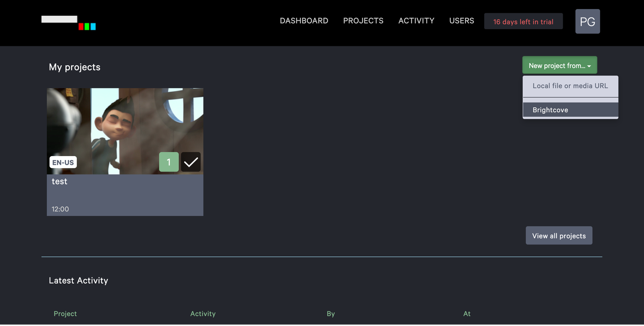Click the Project column header
This screenshot has width=644, height=326.
click(x=65, y=314)
